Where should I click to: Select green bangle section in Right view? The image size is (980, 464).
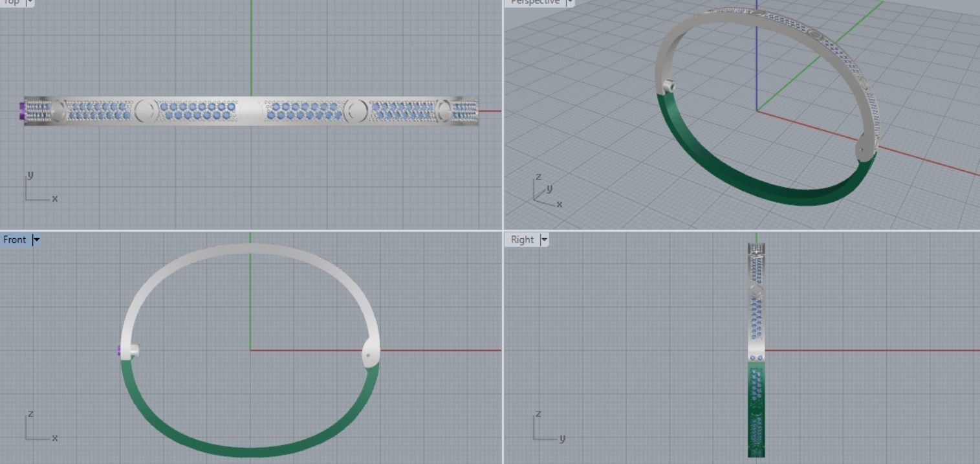(x=756, y=409)
